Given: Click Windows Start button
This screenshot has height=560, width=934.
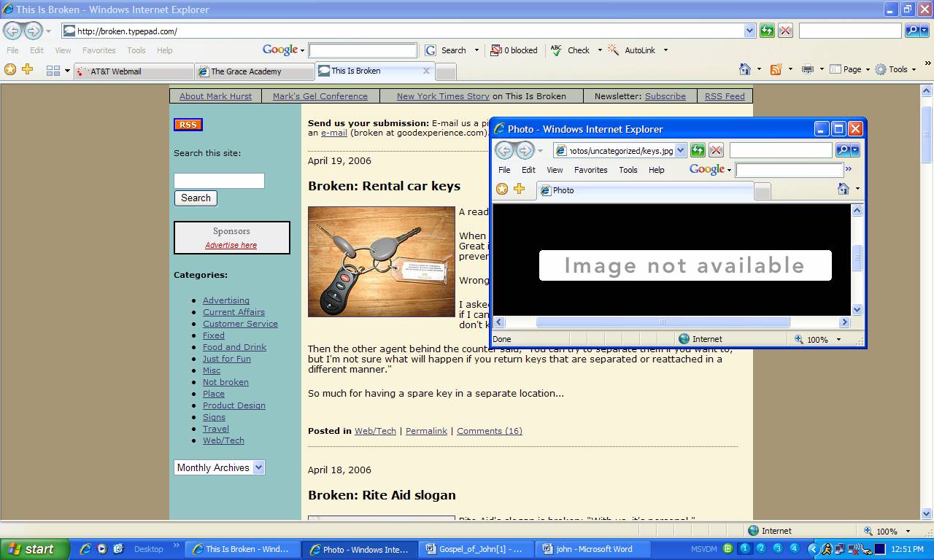Looking at the screenshot, I should pyautogui.click(x=34, y=549).
